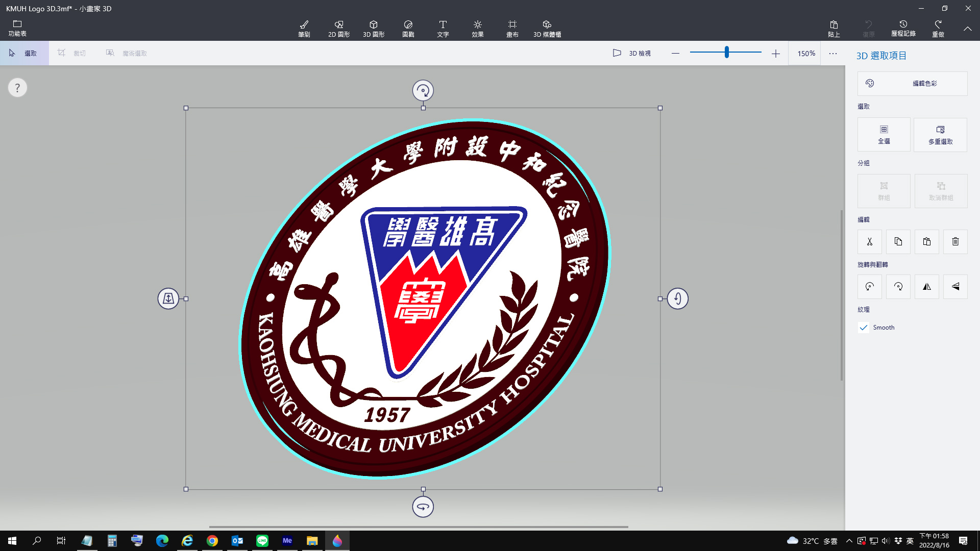Click the rotate right icon

click(898, 287)
